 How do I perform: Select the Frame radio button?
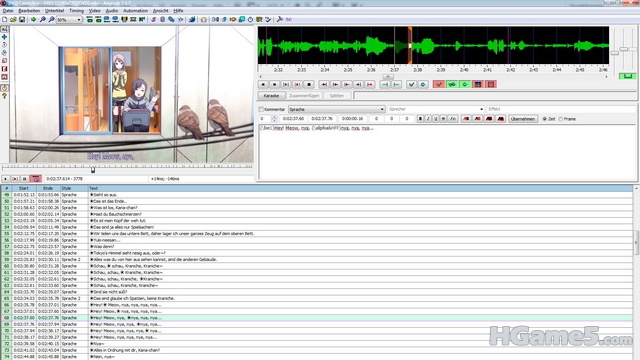561,119
